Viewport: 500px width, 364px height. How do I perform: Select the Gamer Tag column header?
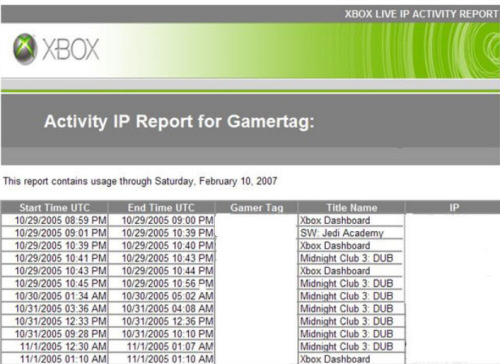(257, 208)
